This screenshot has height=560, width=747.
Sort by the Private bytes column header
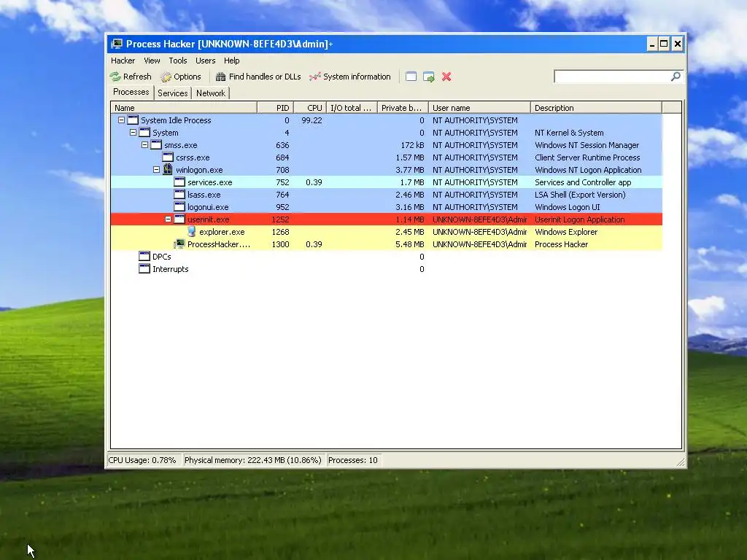(x=403, y=108)
